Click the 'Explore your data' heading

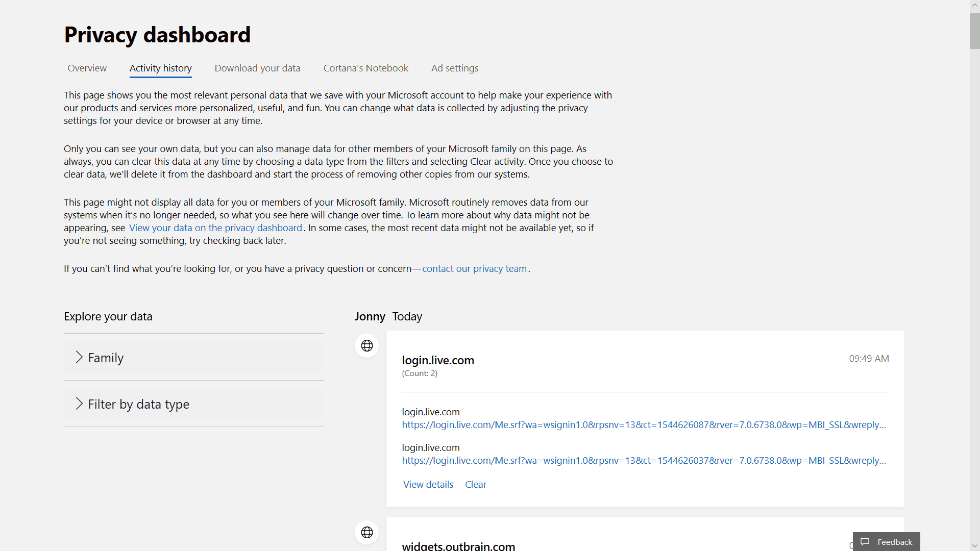pyautogui.click(x=108, y=316)
